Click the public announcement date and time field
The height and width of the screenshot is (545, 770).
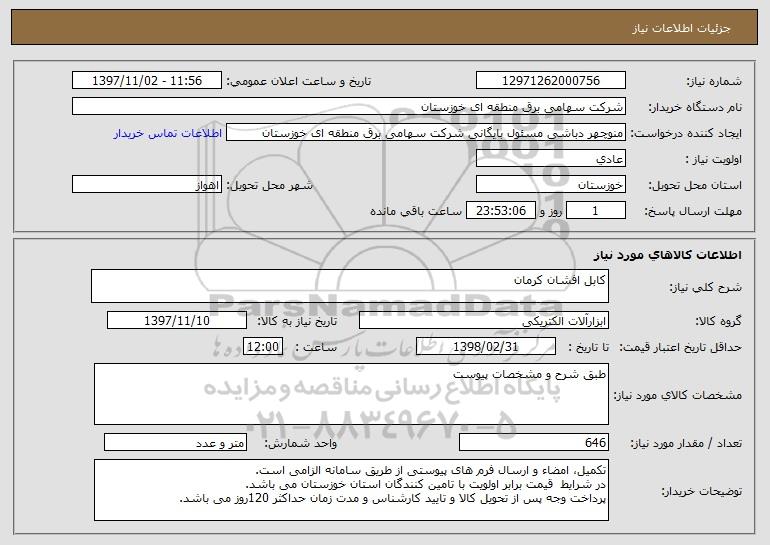click(147, 81)
